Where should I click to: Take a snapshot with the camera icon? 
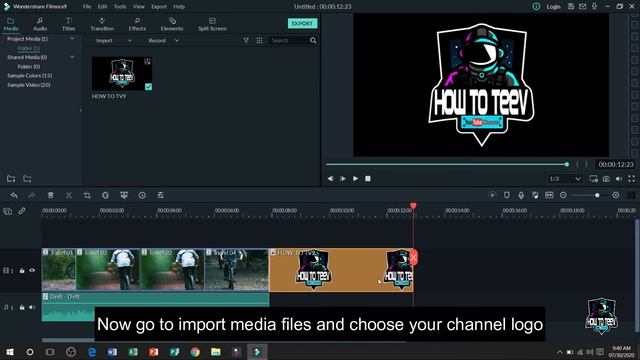click(607, 179)
